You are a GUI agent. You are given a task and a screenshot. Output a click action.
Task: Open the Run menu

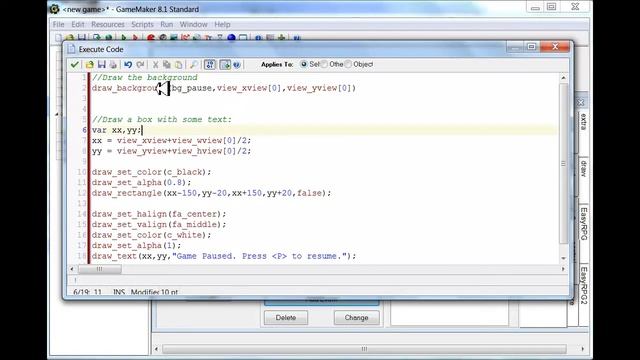pyautogui.click(x=167, y=24)
